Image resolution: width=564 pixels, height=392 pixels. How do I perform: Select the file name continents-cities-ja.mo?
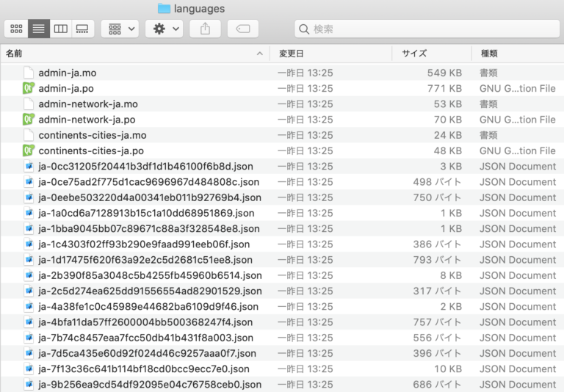coord(93,135)
